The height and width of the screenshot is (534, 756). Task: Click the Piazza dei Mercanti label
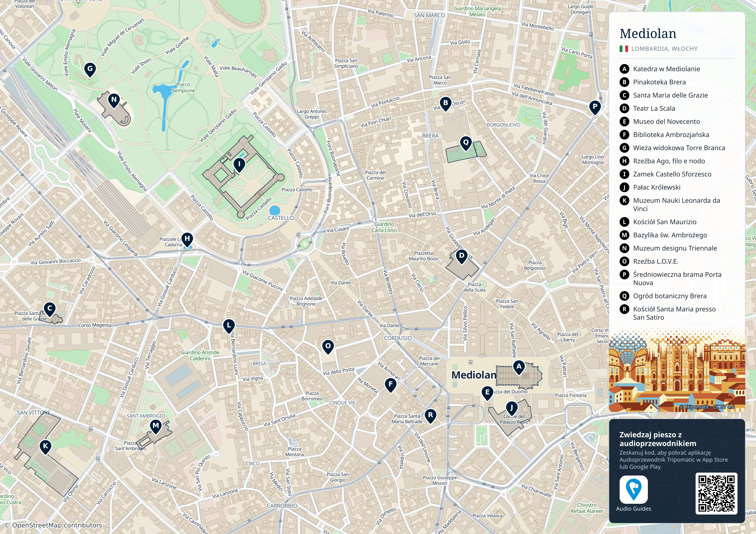coord(429,361)
